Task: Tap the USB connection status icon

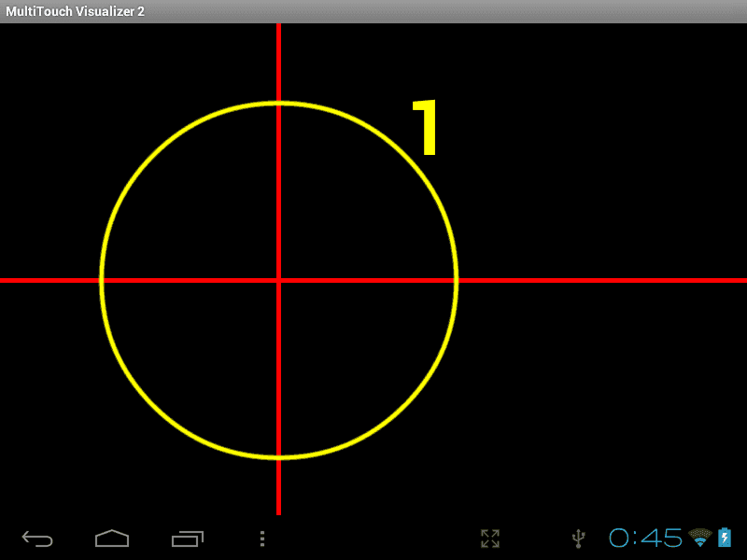Action: pos(578,539)
